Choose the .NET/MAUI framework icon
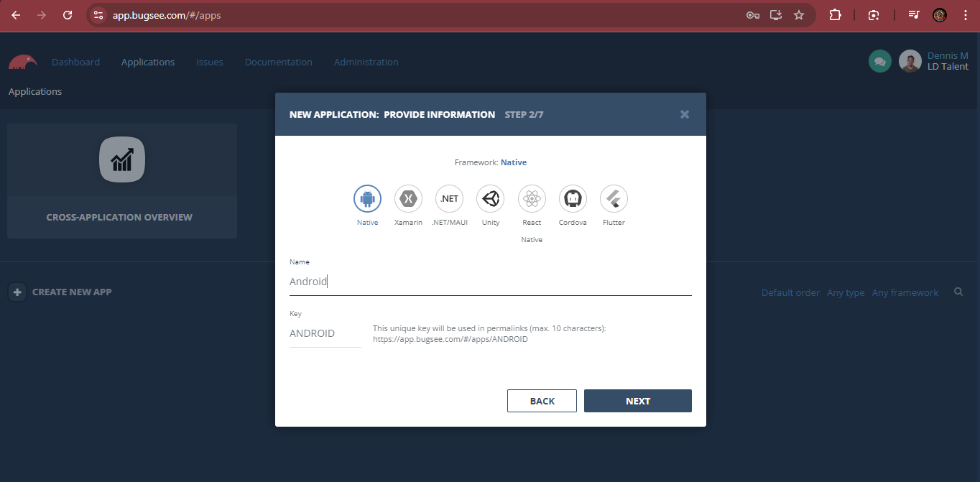980x482 pixels. point(449,199)
